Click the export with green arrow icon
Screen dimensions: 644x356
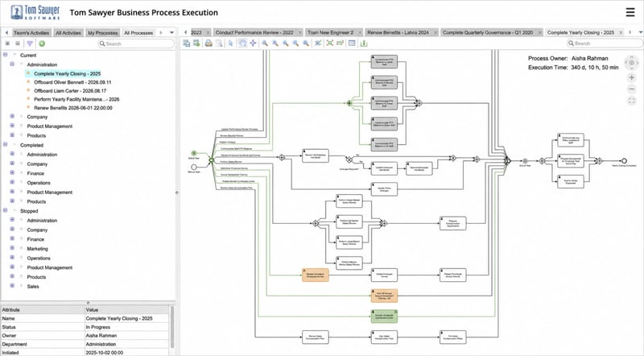point(196,43)
